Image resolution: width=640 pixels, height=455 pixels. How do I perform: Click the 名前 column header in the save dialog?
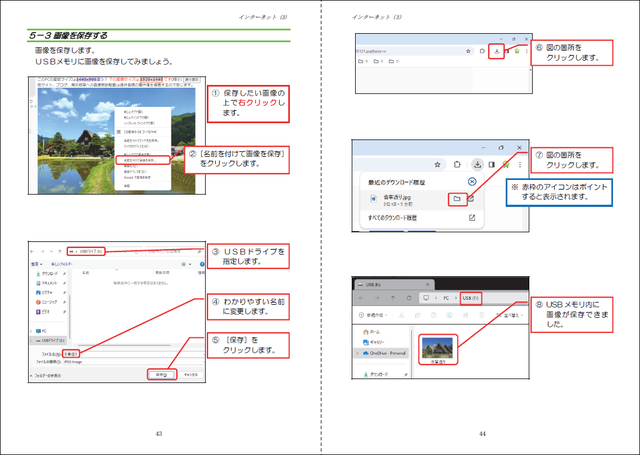point(85,272)
